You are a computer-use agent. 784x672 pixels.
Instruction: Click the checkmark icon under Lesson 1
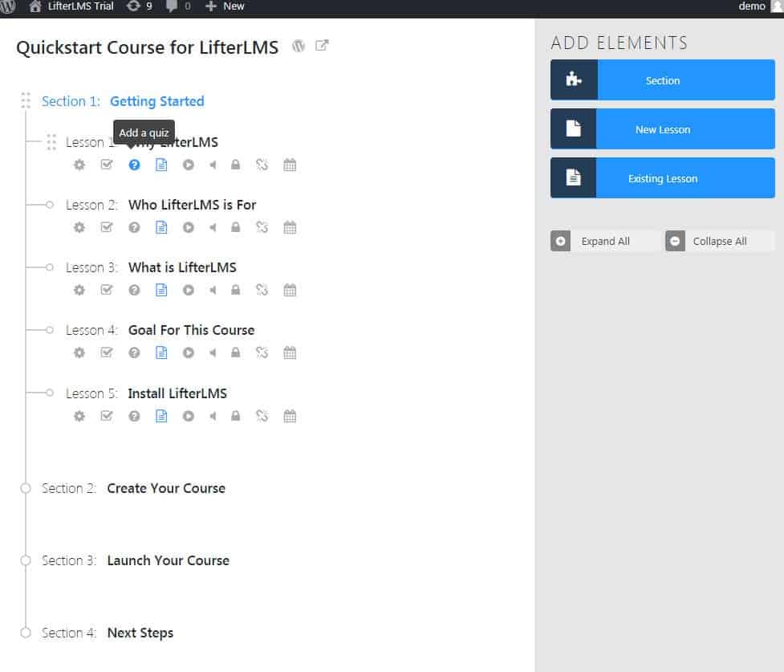coord(107,165)
